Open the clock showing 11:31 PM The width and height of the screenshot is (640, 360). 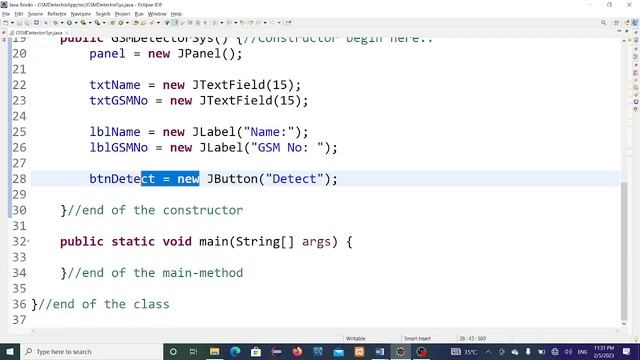point(604,351)
